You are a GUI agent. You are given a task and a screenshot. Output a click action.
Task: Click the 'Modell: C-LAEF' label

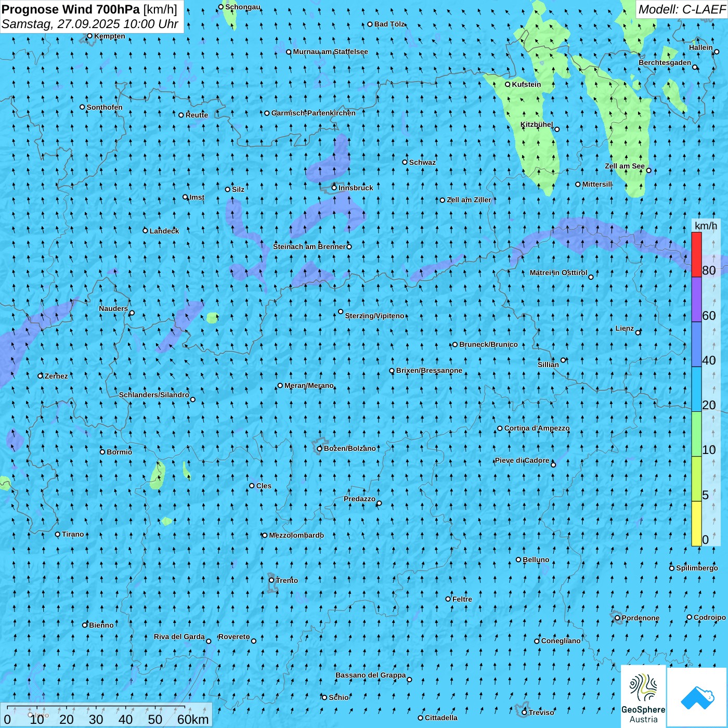tap(682, 9)
